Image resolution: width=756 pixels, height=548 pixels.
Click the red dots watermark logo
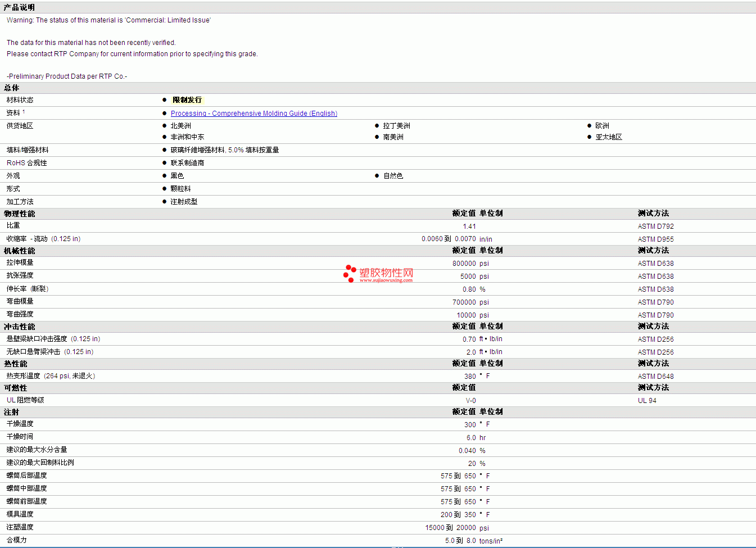350,273
